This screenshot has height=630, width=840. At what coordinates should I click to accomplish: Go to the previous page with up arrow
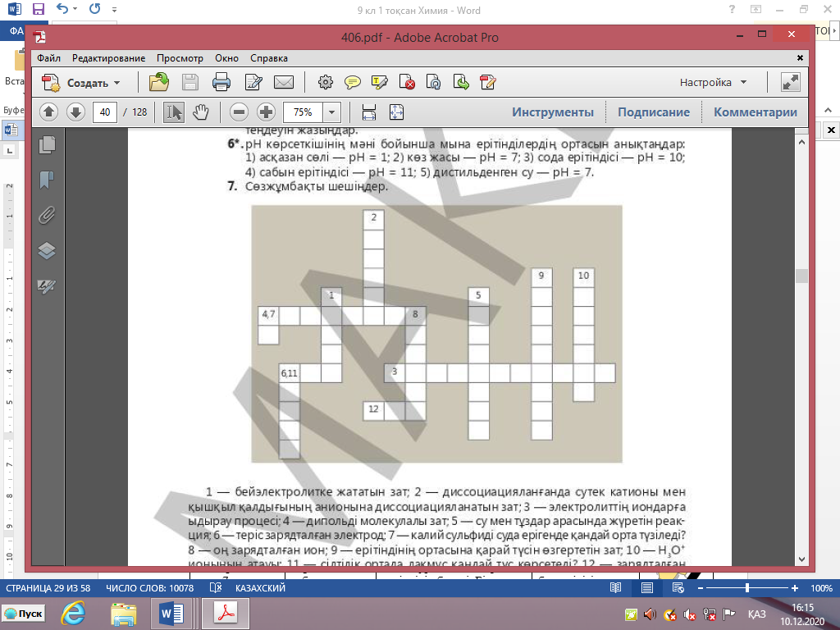(48, 112)
